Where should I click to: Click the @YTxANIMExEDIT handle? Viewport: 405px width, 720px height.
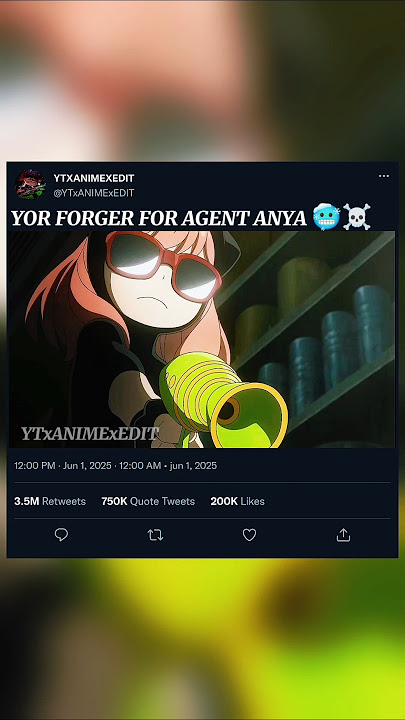pos(94,193)
